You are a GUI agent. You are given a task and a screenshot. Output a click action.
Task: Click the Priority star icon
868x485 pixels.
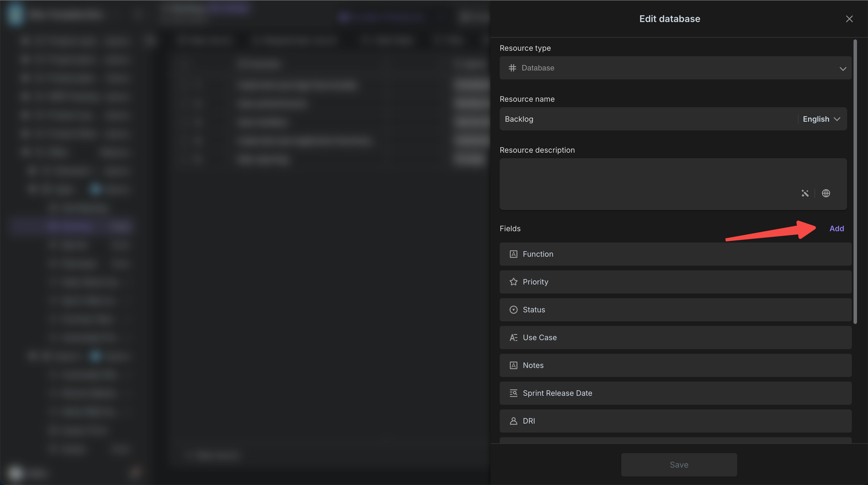(x=513, y=282)
